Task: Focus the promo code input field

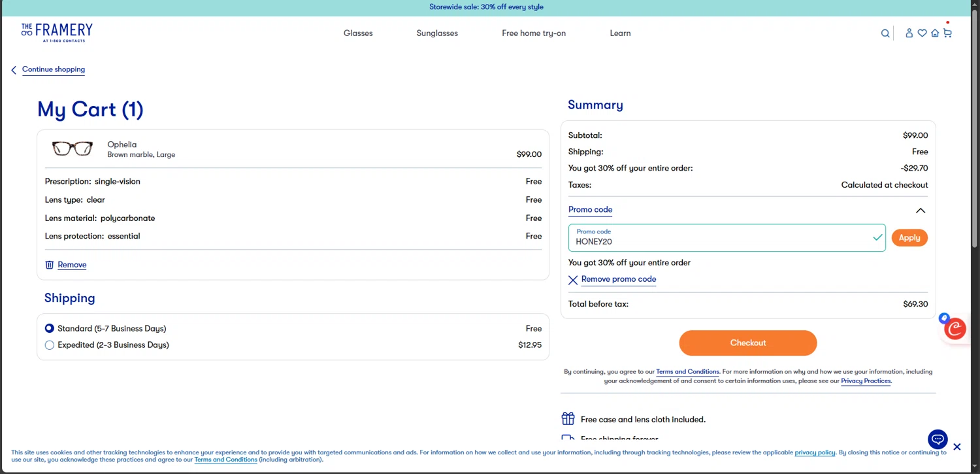Action: (x=727, y=238)
